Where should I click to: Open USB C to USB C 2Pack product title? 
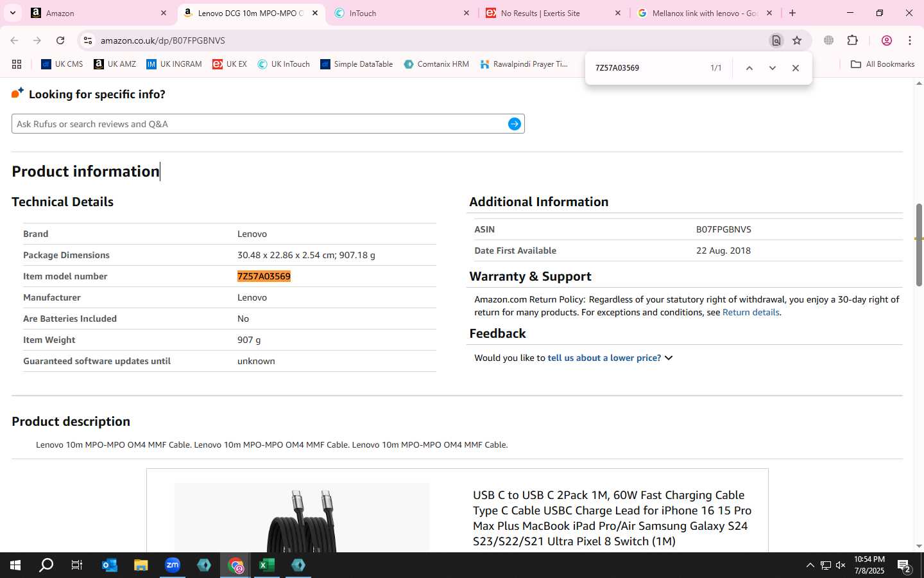point(612,518)
